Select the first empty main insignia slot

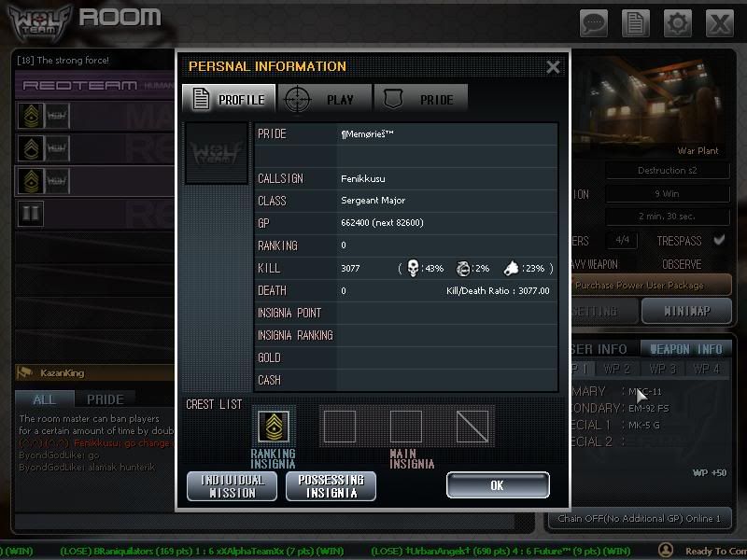pyautogui.click(x=339, y=427)
